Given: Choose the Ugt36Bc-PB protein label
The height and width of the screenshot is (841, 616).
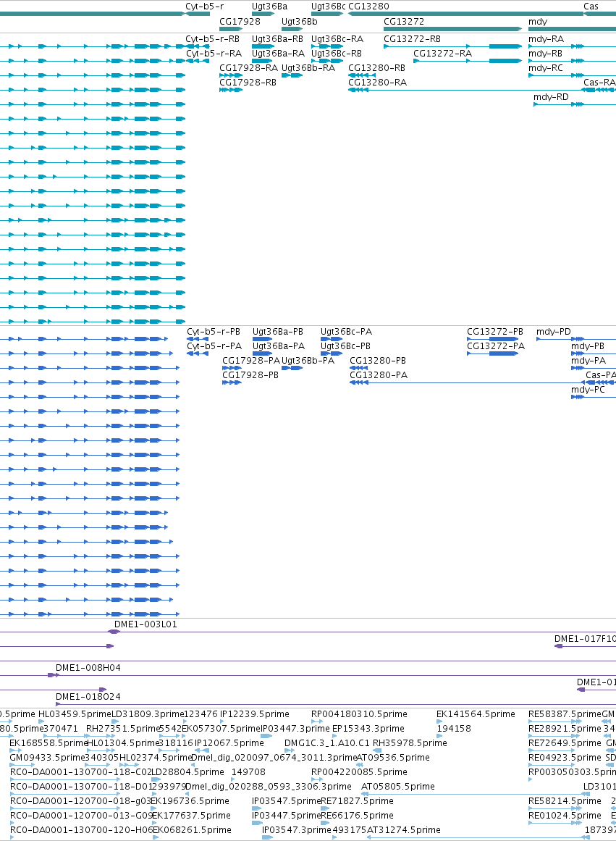Looking at the screenshot, I should tap(346, 346).
